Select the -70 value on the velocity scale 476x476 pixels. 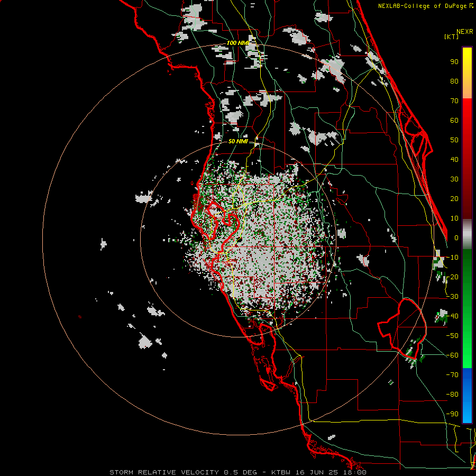452,375
